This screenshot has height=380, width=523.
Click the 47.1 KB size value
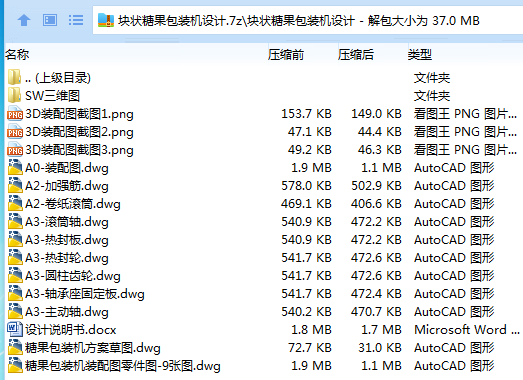pyautogui.click(x=310, y=132)
